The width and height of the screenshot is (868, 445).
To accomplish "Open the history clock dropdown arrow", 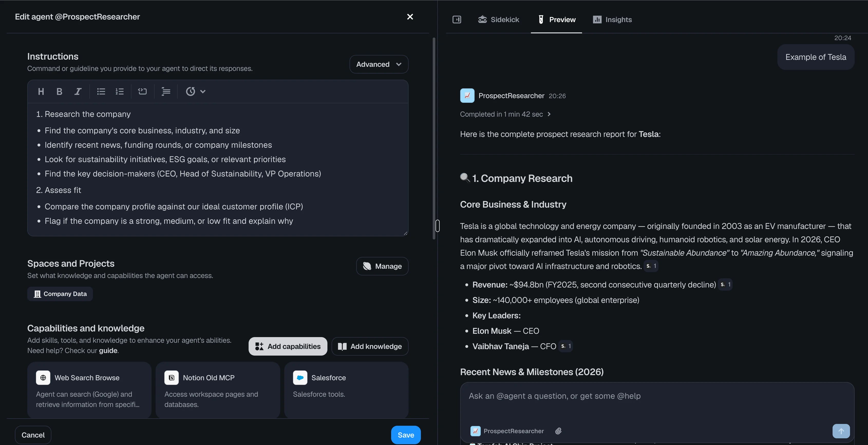I will click(x=203, y=91).
